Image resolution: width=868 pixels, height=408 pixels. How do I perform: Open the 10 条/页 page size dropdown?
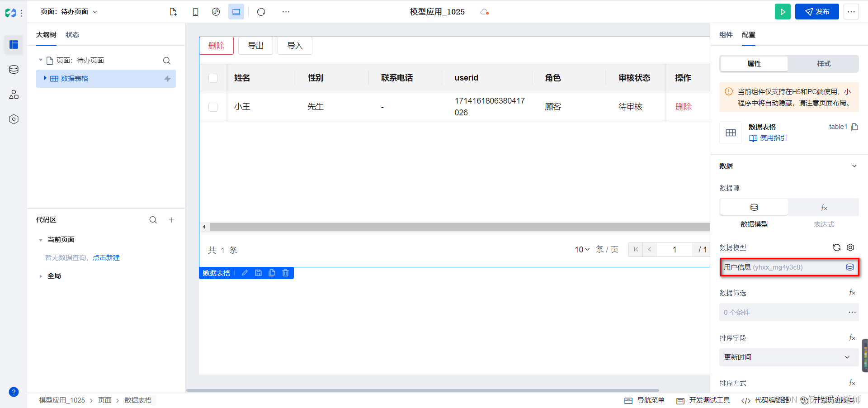(x=582, y=250)
